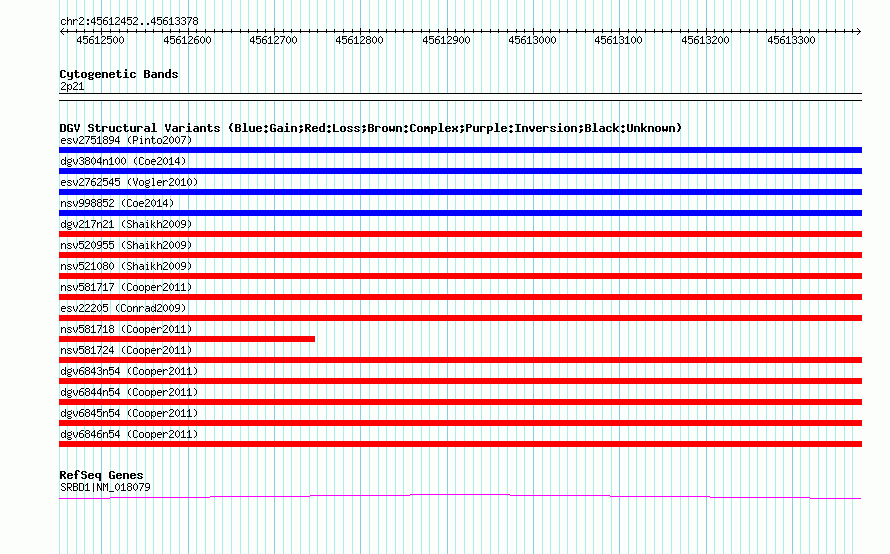
Task: Click the esv2762545 (Vogler2010) label
Action: [129, 182]
